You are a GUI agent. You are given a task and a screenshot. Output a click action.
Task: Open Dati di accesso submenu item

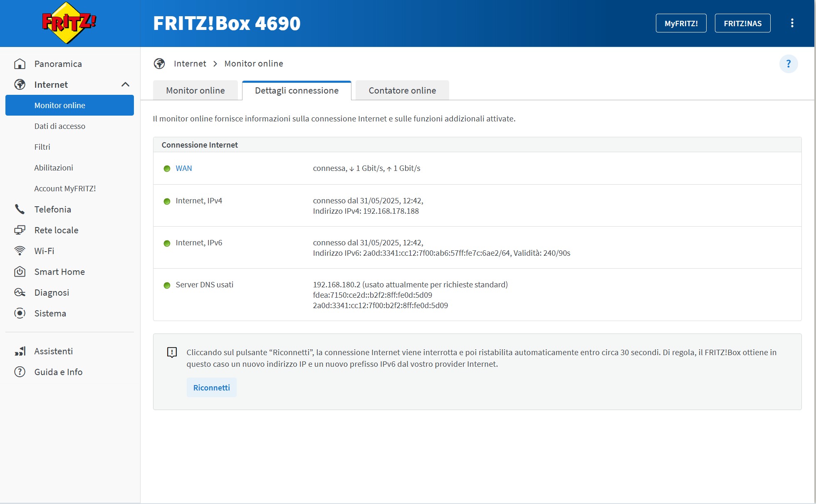pyautogui.click(x=59, y=126)
